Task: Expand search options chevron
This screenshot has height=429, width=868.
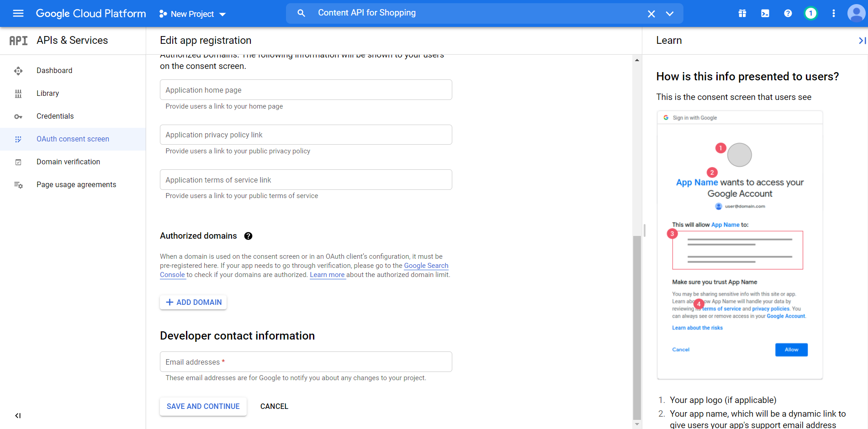Action: tap(670, 14)
